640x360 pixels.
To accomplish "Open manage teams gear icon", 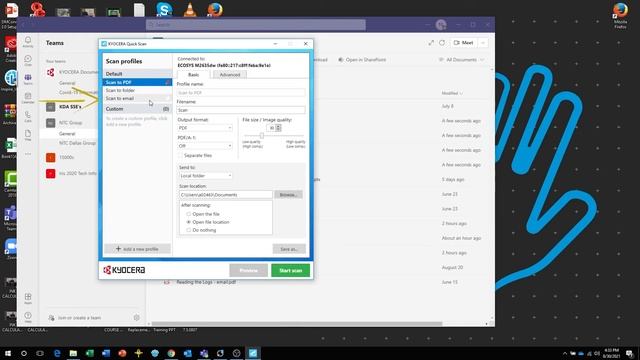I will [136, 317].
